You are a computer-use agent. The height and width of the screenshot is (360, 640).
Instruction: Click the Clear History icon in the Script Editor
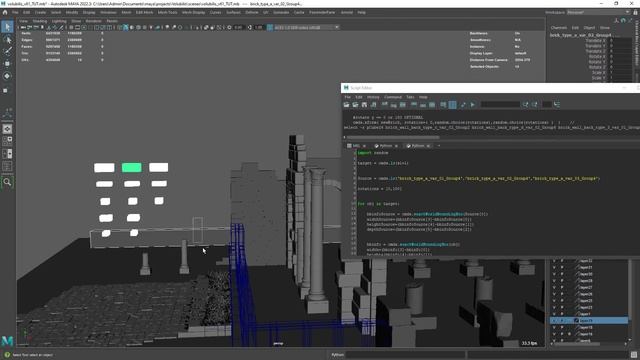pyautogui.click(x=385, y=105)
